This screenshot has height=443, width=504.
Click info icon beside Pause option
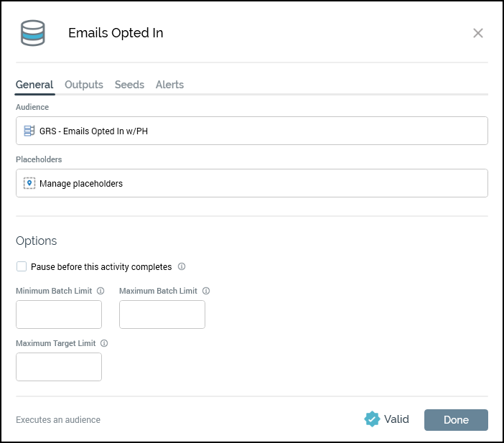[x=182, y=266]
